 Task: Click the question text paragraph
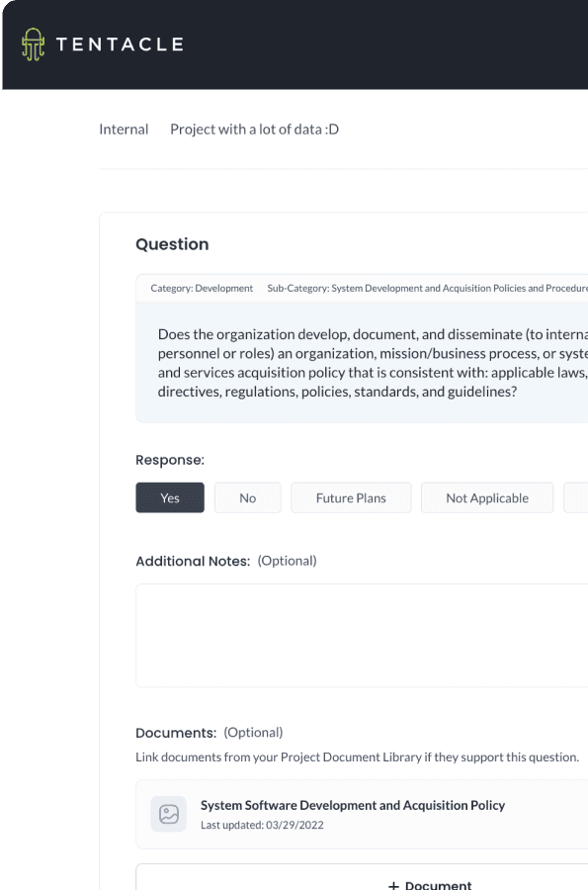[x=373, y=363]
